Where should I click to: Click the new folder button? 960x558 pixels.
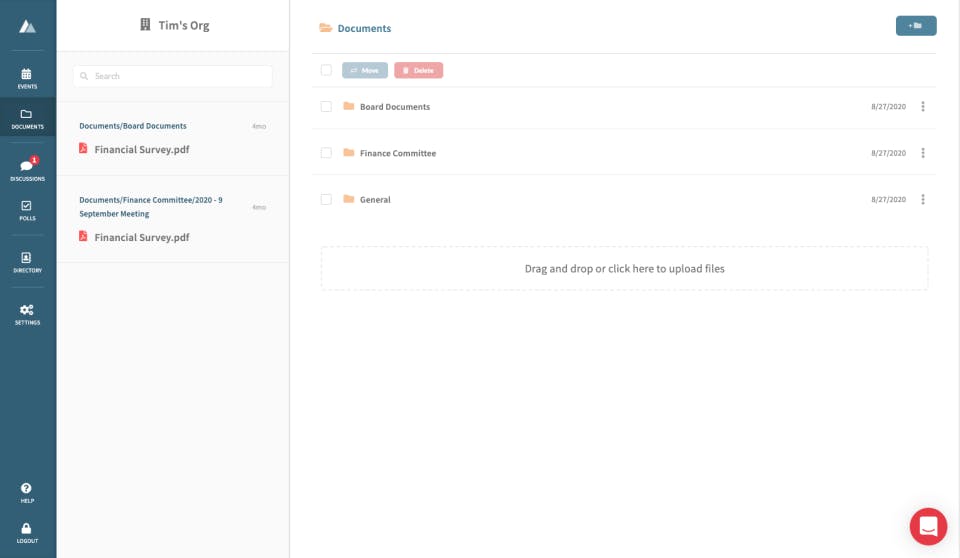tap(915, 26)
